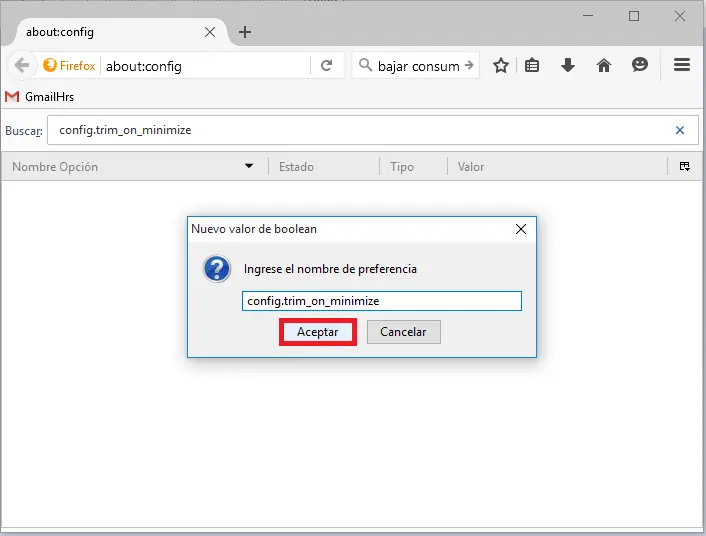Clear the Buscar field with the X

pos(680,130)
